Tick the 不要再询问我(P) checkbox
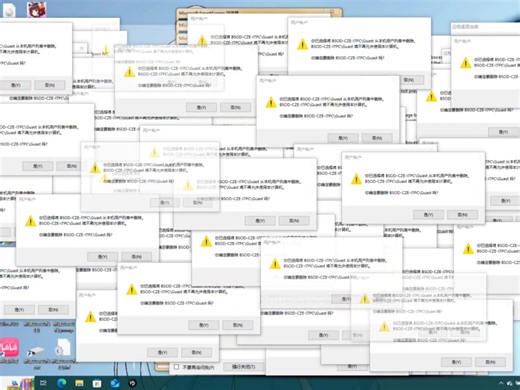The image size is (520, 390). click(177, 367)
